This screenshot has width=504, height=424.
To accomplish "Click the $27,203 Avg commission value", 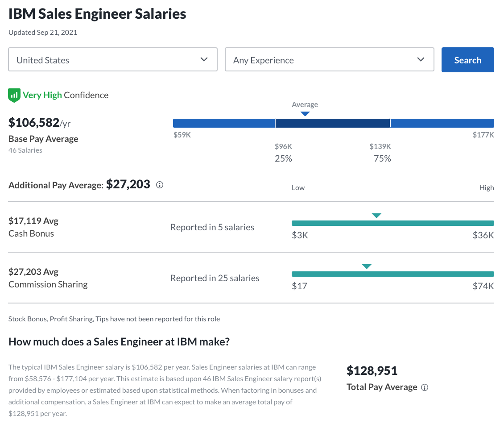I will [x=33, y=272].
